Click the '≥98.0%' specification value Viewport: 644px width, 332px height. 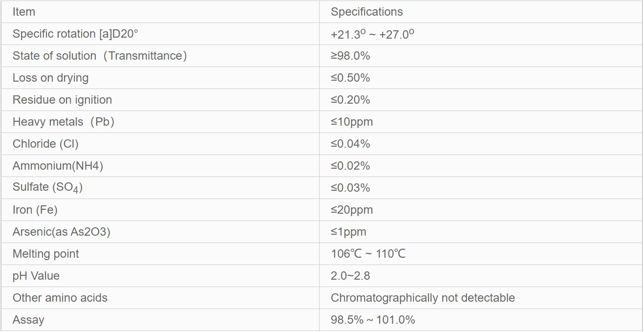(350, 56)
